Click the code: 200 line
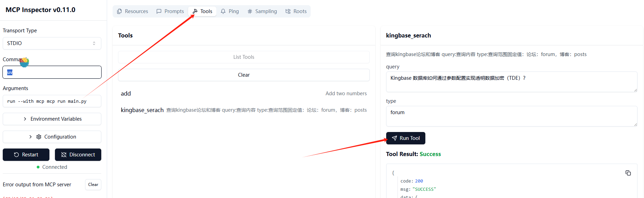Viewport: 644px width, 198px height. tap(412, 181)
